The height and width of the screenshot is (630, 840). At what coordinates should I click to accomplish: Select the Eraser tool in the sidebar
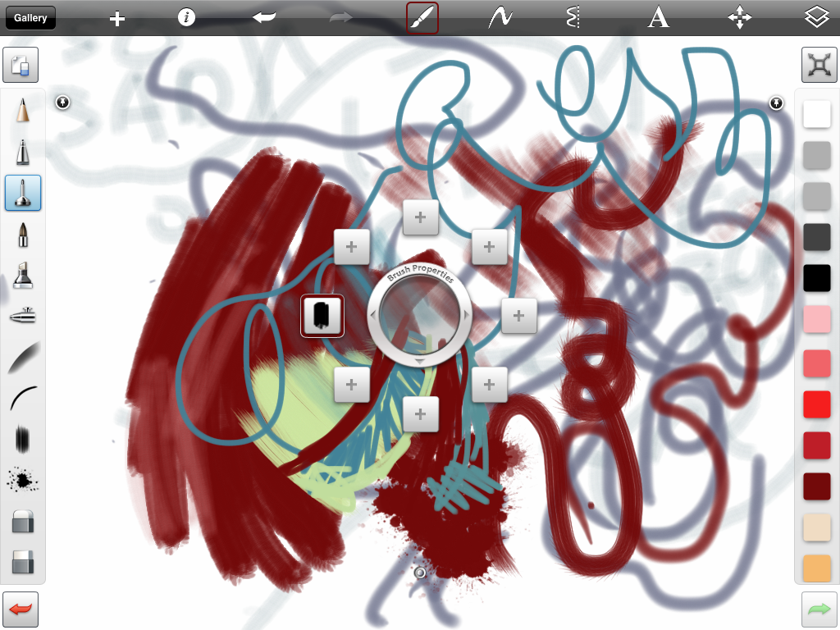tap(22, 523)
